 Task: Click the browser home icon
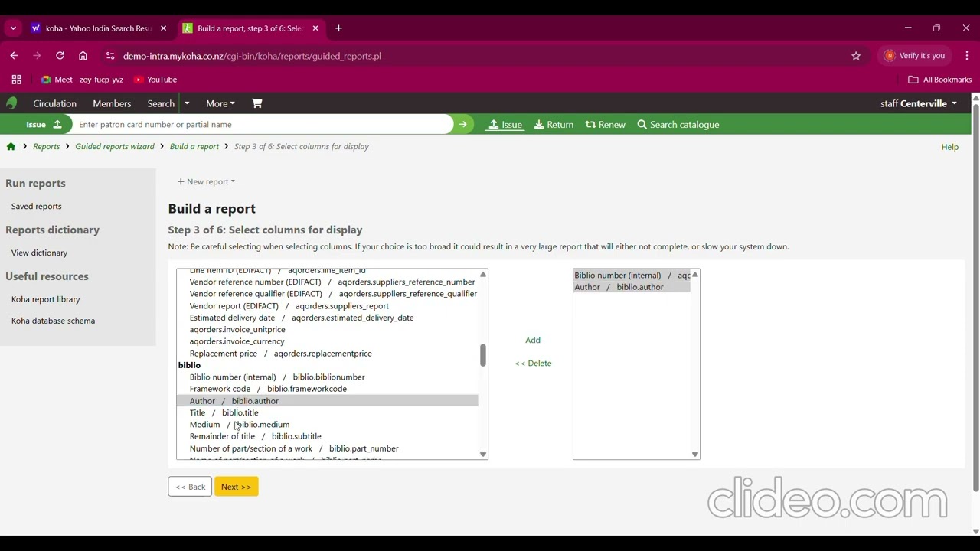click(83, 56)
